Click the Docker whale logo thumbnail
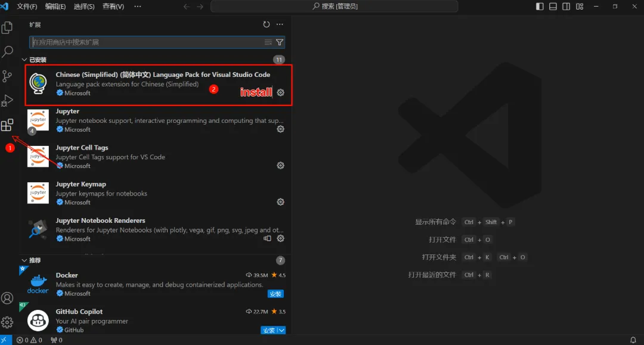Image resolution: width=644 pixels, height=345 pixels. pyautogui.click(x=38, y=284)
